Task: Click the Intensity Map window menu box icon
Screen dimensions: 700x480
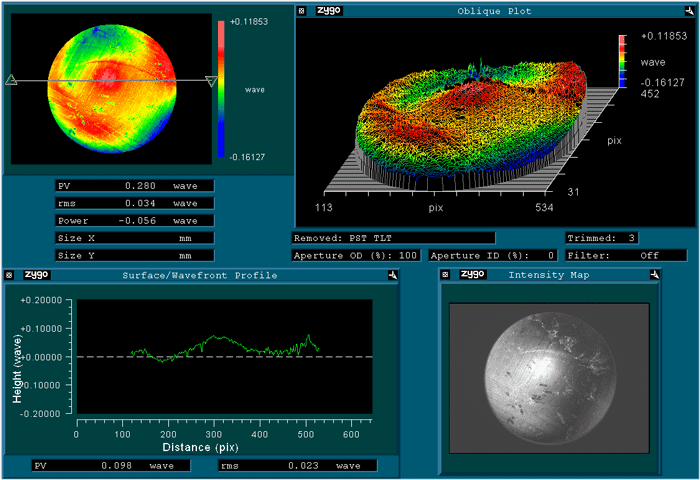Action: point(445,274)
